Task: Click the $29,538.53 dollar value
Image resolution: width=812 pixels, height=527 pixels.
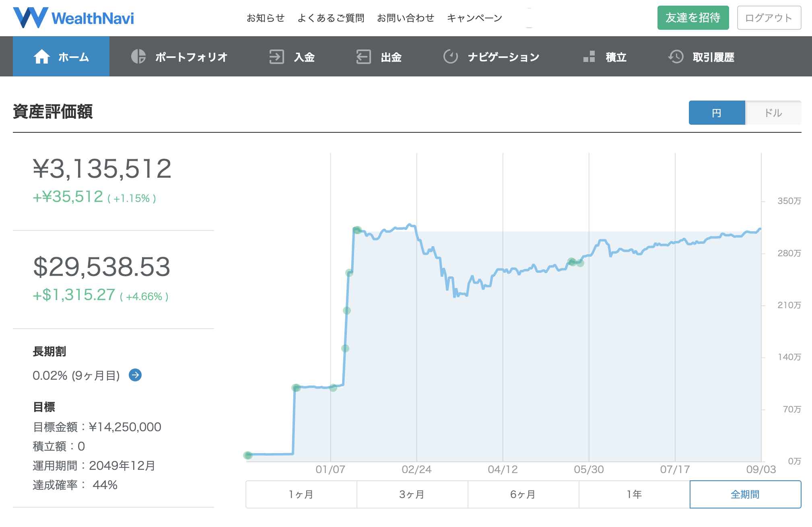Action: pos(101,267)
